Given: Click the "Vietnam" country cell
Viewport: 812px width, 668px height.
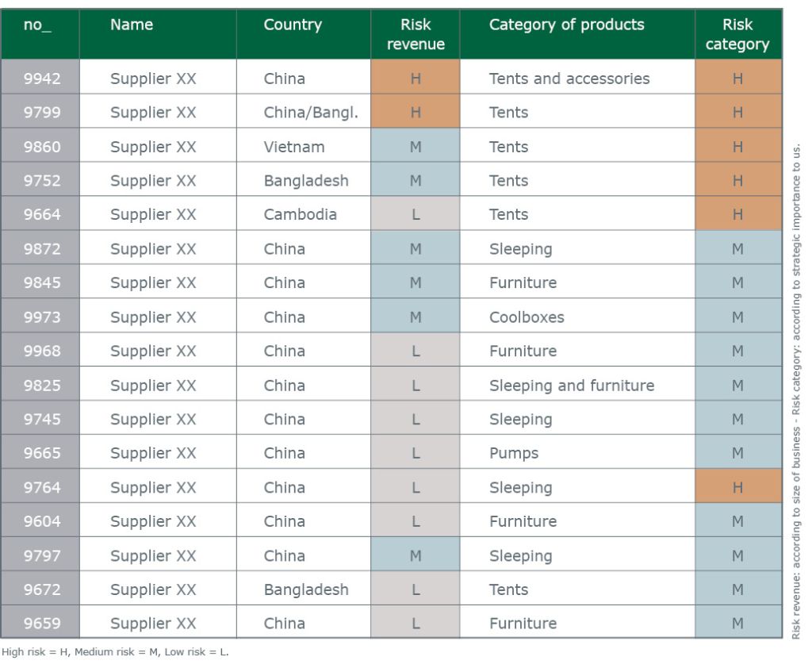Looking at the screenshot, I should 293,147.
